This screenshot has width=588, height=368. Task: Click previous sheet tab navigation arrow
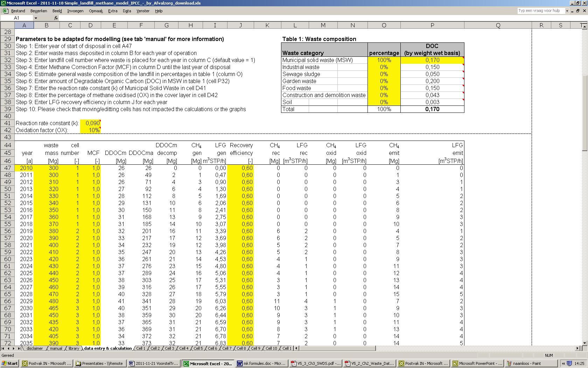click(8, 348)
